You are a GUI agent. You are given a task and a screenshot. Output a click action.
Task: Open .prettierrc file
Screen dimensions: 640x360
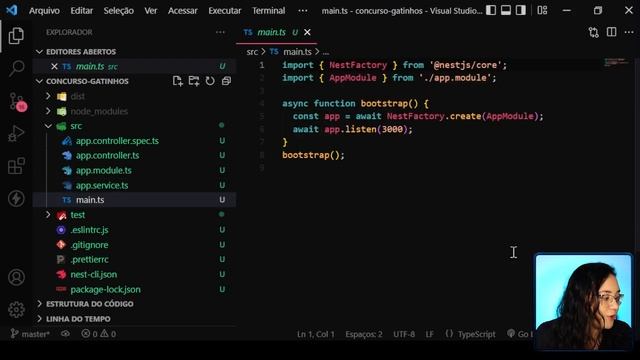pos(89,260)
